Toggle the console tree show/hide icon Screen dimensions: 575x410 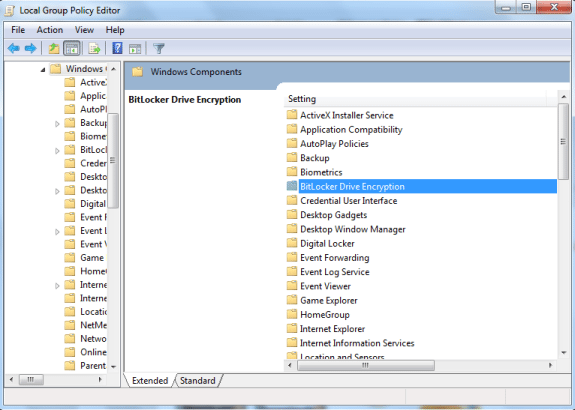(72, 48)
